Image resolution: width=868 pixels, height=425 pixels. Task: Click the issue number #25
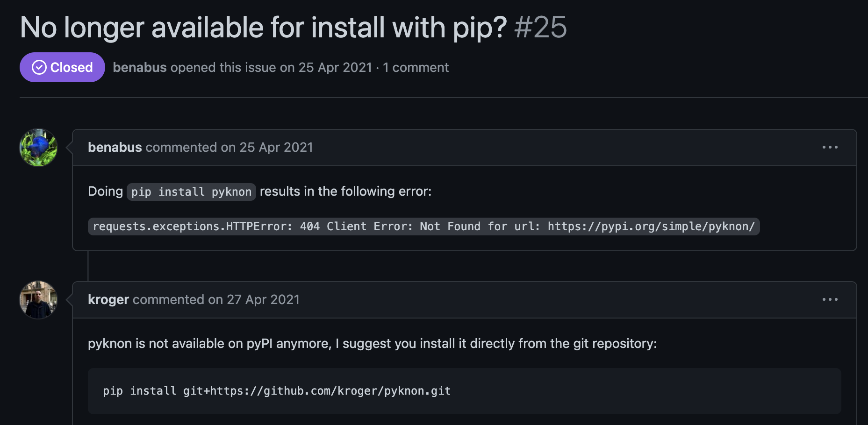[x=540, y=28]
